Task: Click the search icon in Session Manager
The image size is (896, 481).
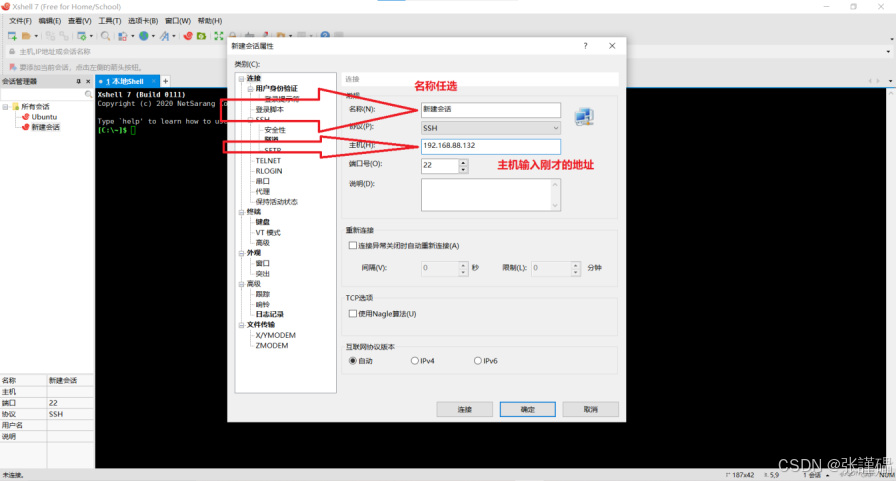Action: 88,94
